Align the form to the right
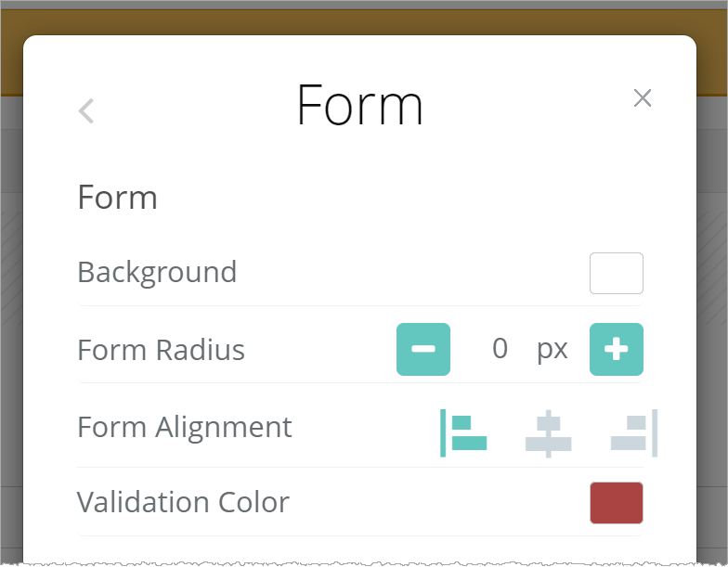Image resolution: width=728 pixels, height=567 pixels. (x=634, y=432)
